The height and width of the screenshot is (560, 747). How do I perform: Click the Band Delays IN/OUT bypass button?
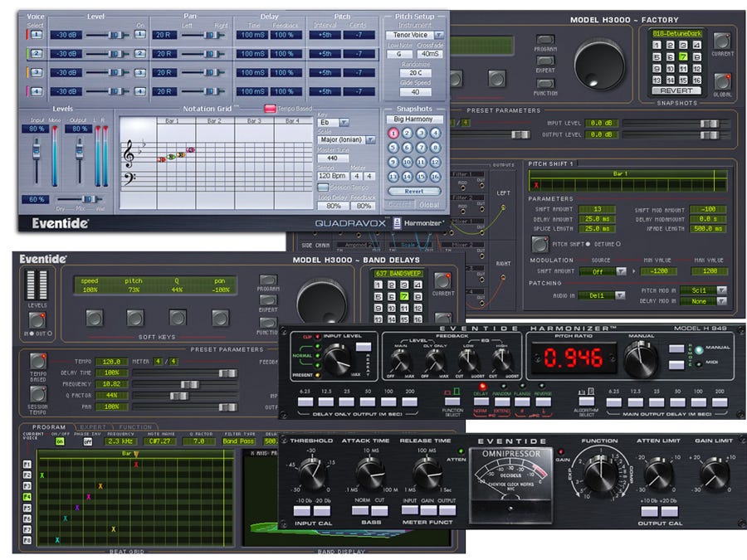37,321
